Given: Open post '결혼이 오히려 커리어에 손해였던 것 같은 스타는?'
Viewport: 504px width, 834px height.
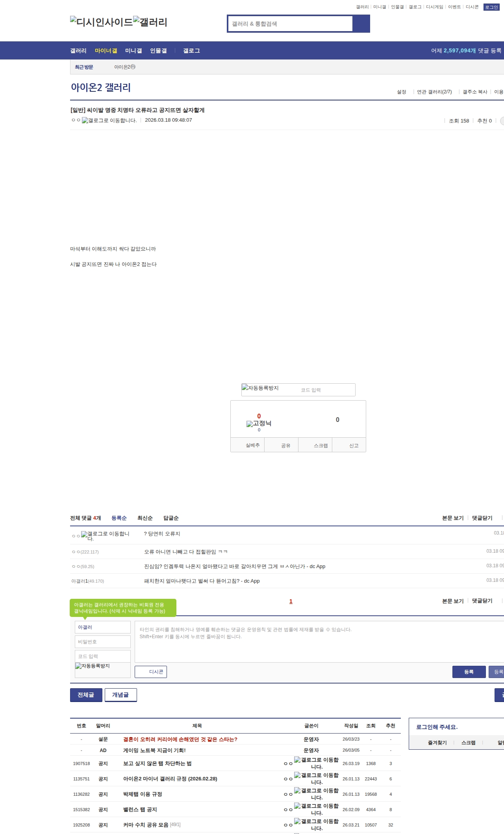Looking at the screenshot, I should [x=180, y=739].
